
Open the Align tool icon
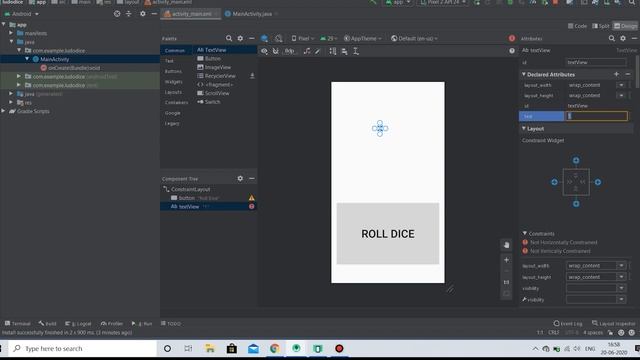click(344, 51)
